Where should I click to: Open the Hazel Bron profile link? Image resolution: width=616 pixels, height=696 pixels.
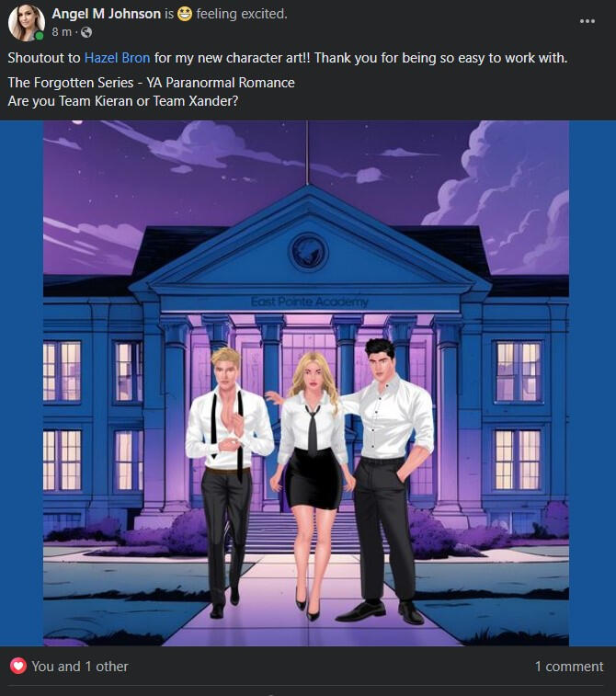tap(117, 58)
